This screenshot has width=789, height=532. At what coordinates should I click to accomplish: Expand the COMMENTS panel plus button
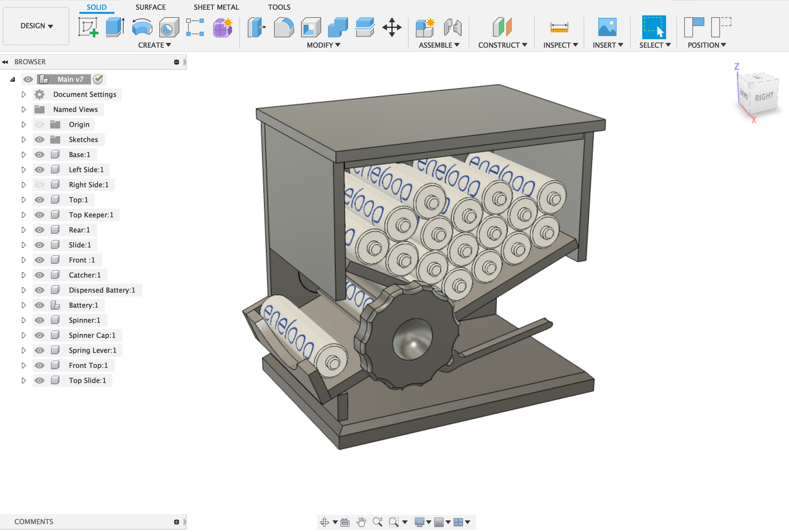[x=176, y=522]
